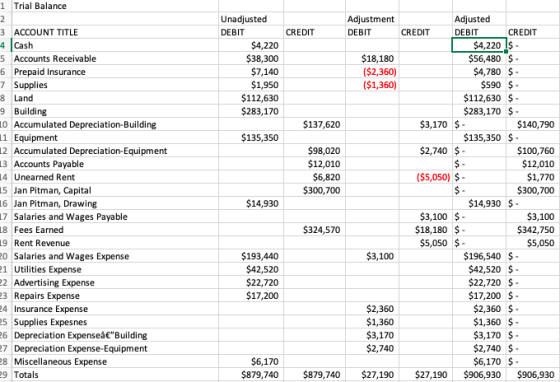Click the $137,620 unadjusted credit cell

click(x=314, y=125)
